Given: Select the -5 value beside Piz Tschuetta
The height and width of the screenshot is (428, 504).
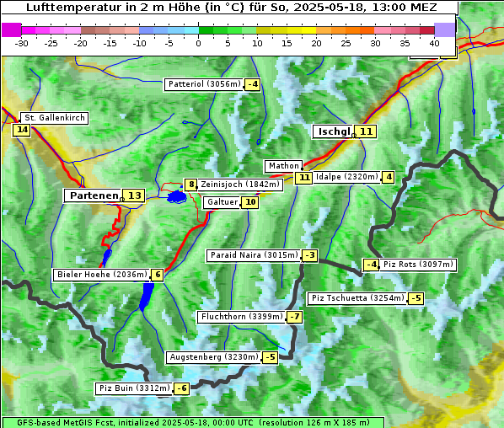Looking at the screenshot, I should [x=416, y=298].
